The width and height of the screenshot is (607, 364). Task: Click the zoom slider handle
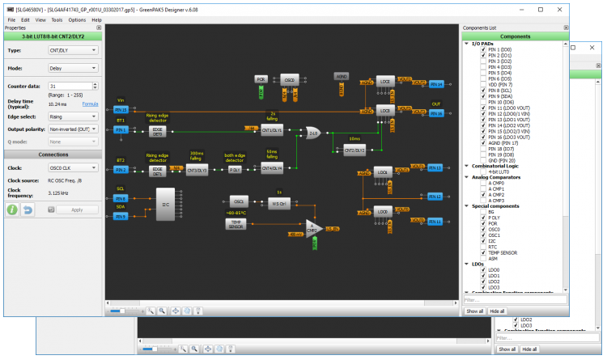(x=122, y=311)
